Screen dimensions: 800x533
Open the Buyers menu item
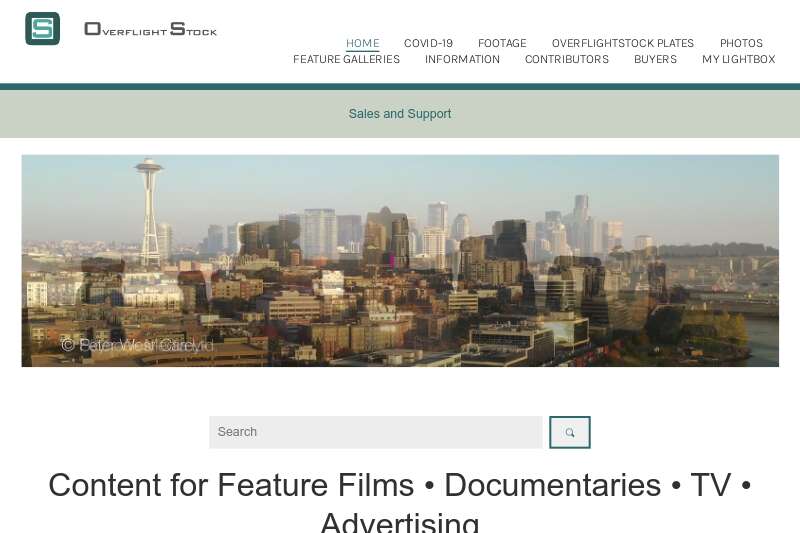[x=655, y=59]
